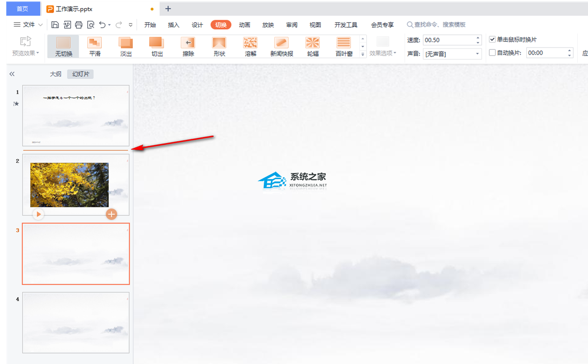Apply the 擦除 transition
This screenshot has width=588, height=364.
[188, 46]
